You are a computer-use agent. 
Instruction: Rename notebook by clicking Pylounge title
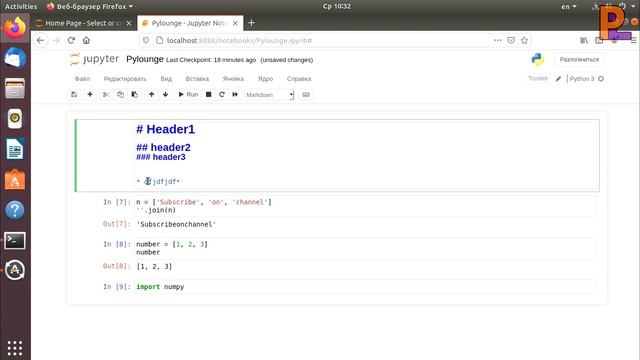[x=145, y=59]
